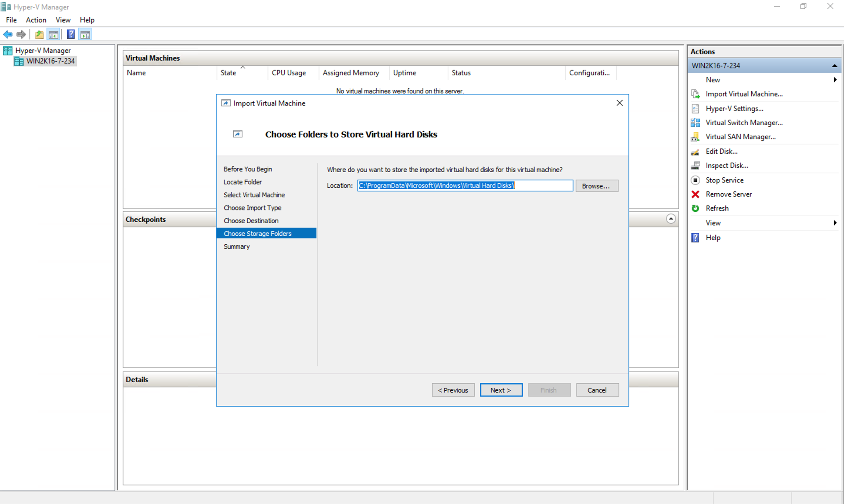Open the File menu
The height and width of the screenshot is (504, 844).
pyautogui.click(x=12, y=20)
